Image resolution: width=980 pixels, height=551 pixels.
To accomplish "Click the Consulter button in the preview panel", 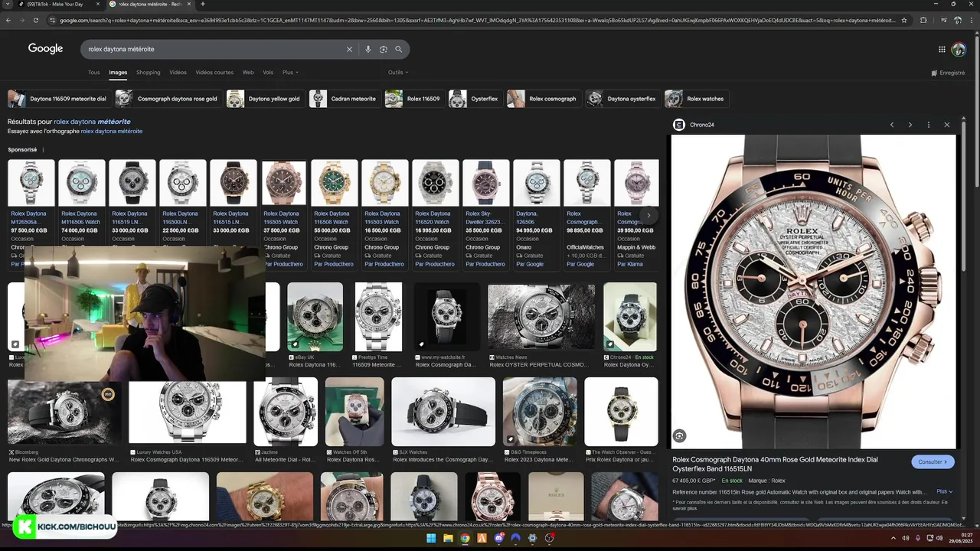I will 933,462.
